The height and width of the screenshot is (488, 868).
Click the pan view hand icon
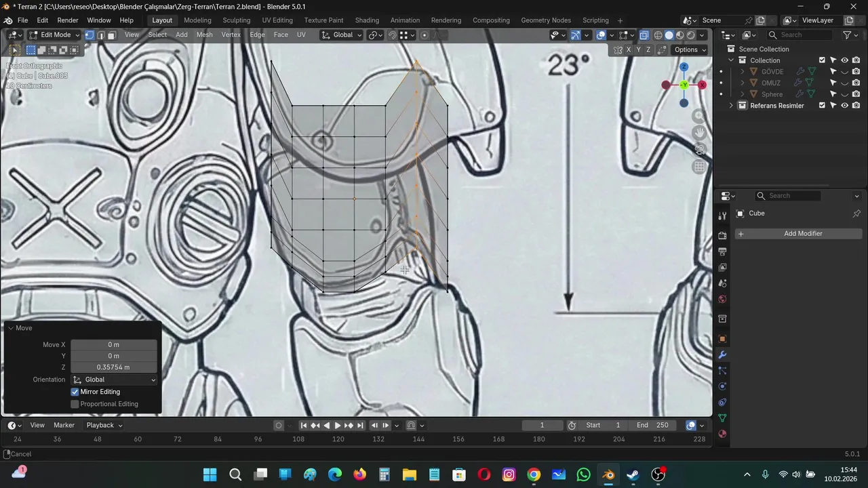pos(700,133)
